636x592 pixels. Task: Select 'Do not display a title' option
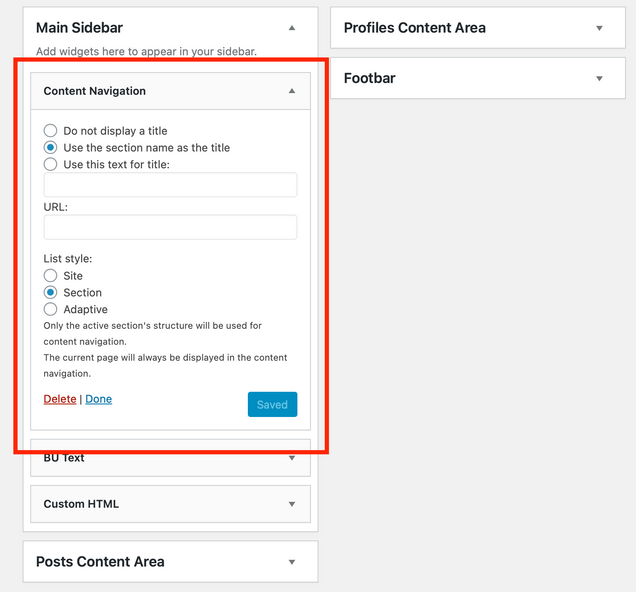click(51, 131)
